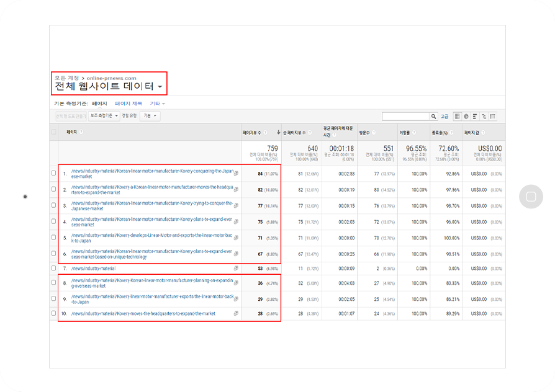
Task: Check the box for row 6 based-on-unique-technology
Action: [54, 253]
